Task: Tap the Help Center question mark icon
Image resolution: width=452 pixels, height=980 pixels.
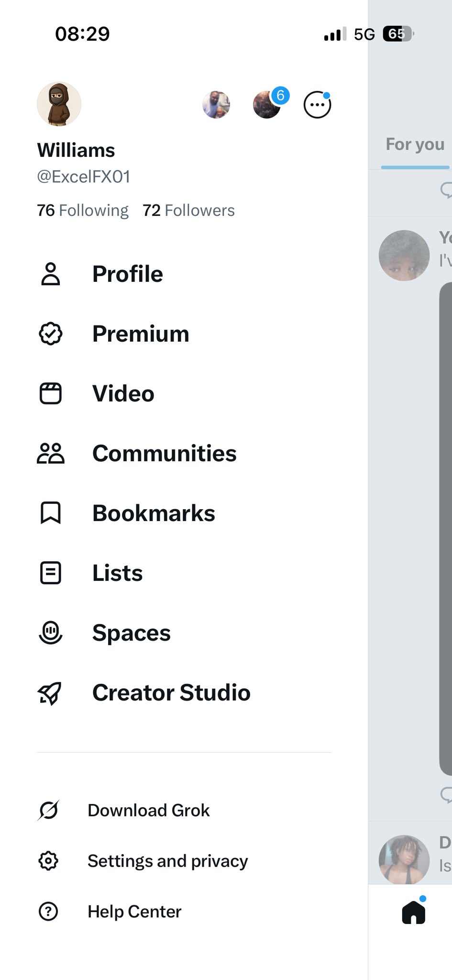Action: (x=48, y=912)
